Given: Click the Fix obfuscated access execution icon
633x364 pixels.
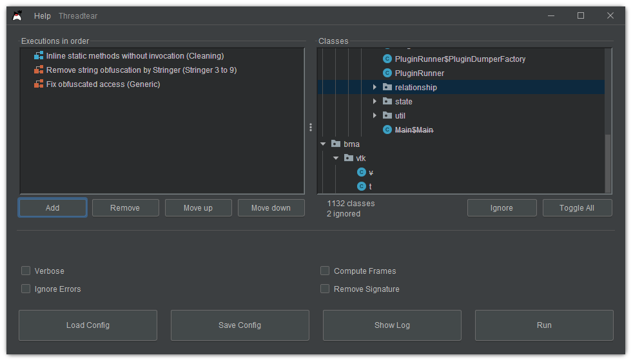Looking at the screenshot, I should [x=39, y=84].
